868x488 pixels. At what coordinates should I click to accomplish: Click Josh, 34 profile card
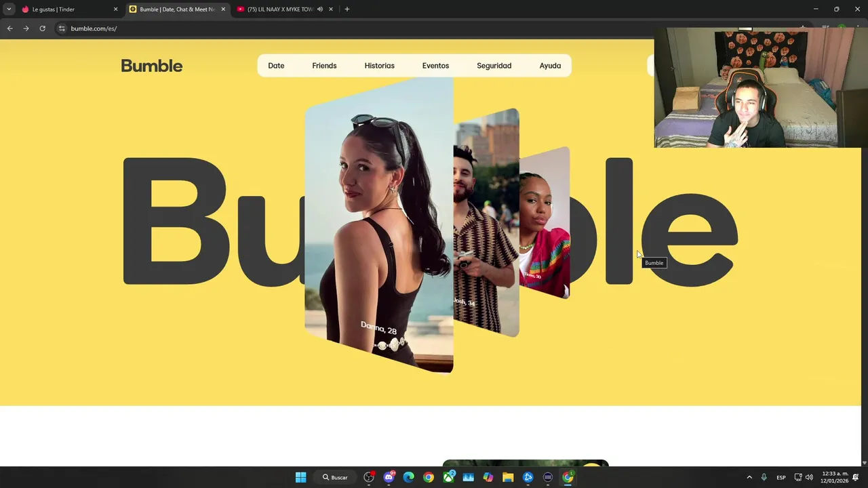(486, 222)
